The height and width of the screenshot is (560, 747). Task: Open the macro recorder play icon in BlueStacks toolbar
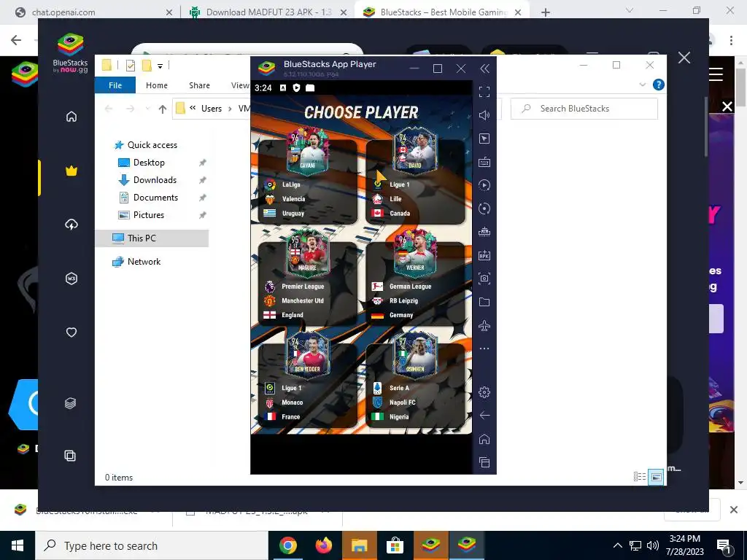point(484,185)
